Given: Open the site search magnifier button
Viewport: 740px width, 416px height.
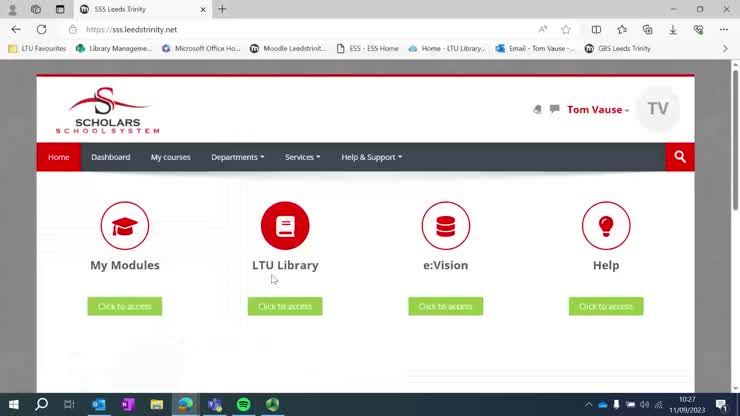Looking at the screenshot, I should [680, 157].
